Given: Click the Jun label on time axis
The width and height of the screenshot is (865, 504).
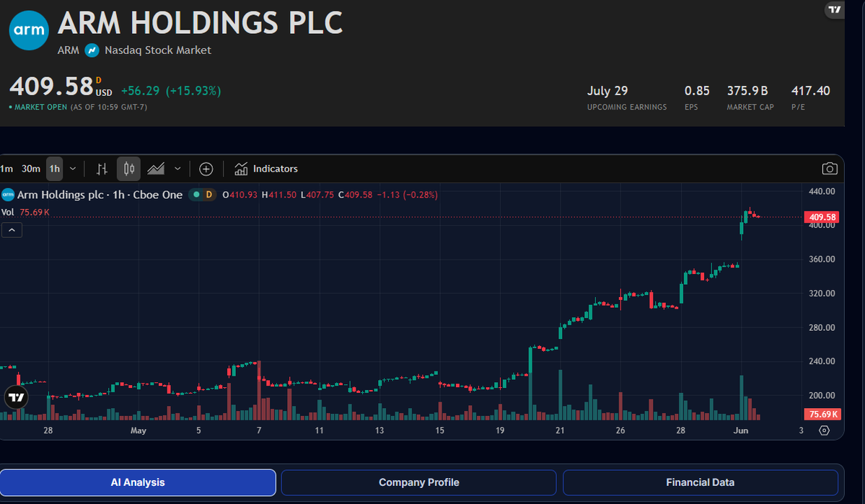Looking at the screenshot, I should click(740, 430).
